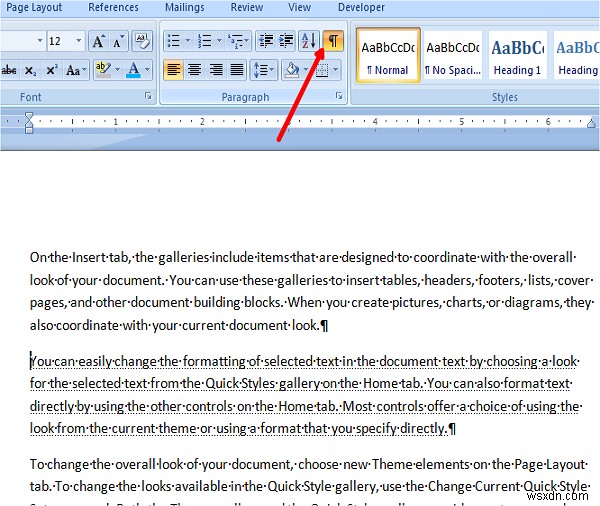The width and height of the screenshot is (600, 506).
Task: Click the Sort A-Z icon
Action: pos(308,40)
